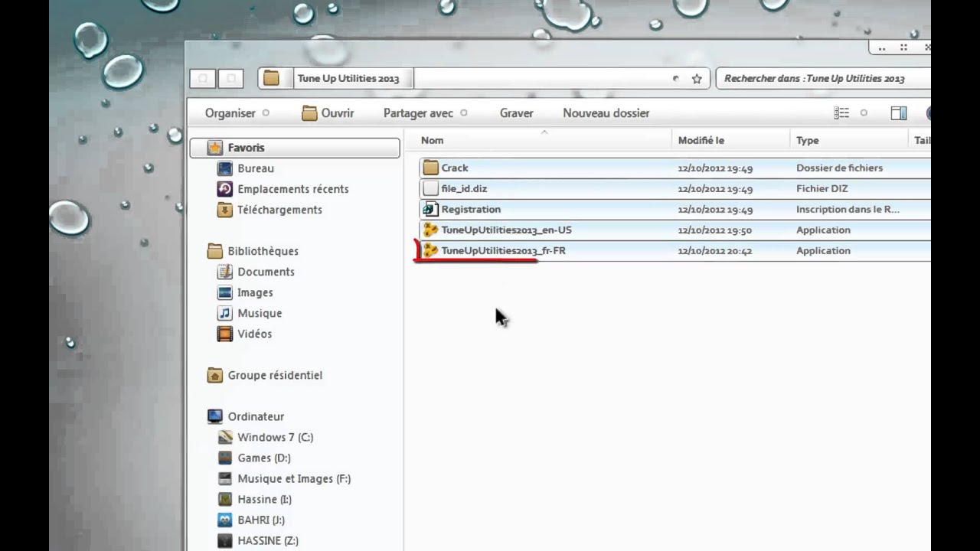Toggle the preview pane button

pos(899,113)
